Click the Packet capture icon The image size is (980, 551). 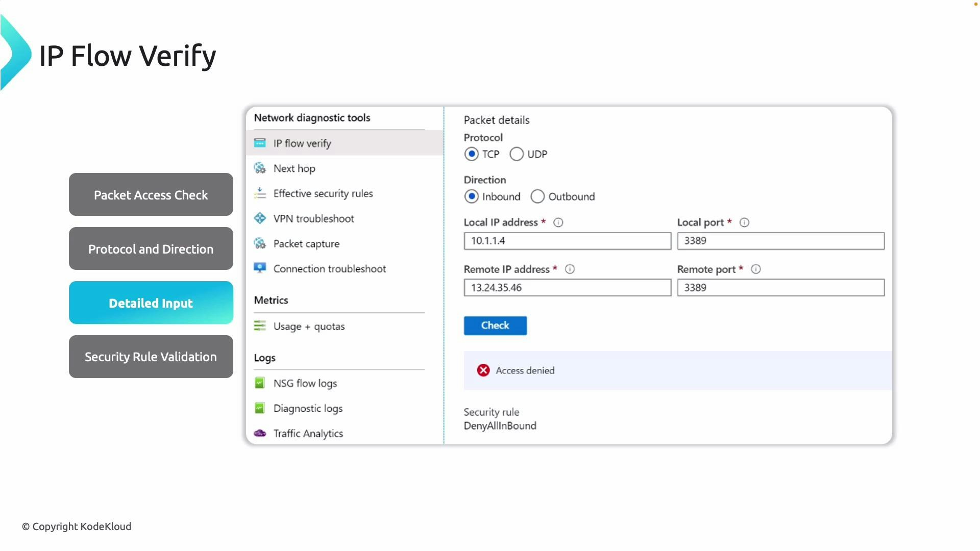pyautogui.click(x=260, y=243)
